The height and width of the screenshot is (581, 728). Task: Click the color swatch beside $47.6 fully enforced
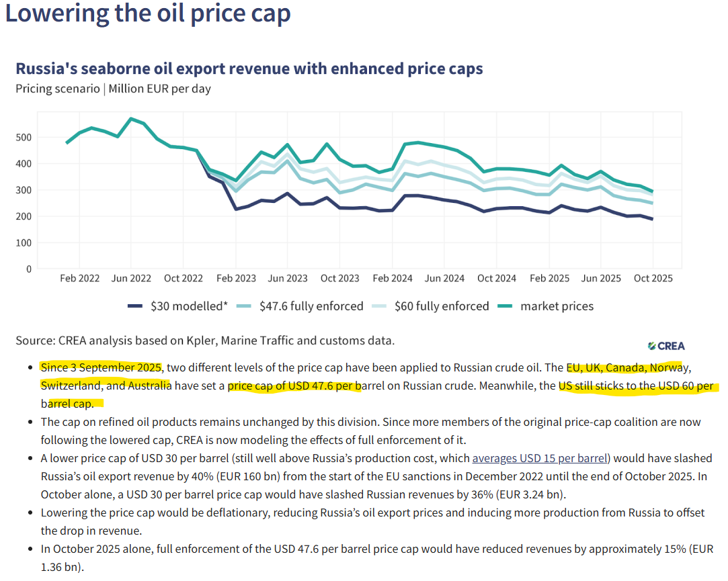tap(245, 306)
